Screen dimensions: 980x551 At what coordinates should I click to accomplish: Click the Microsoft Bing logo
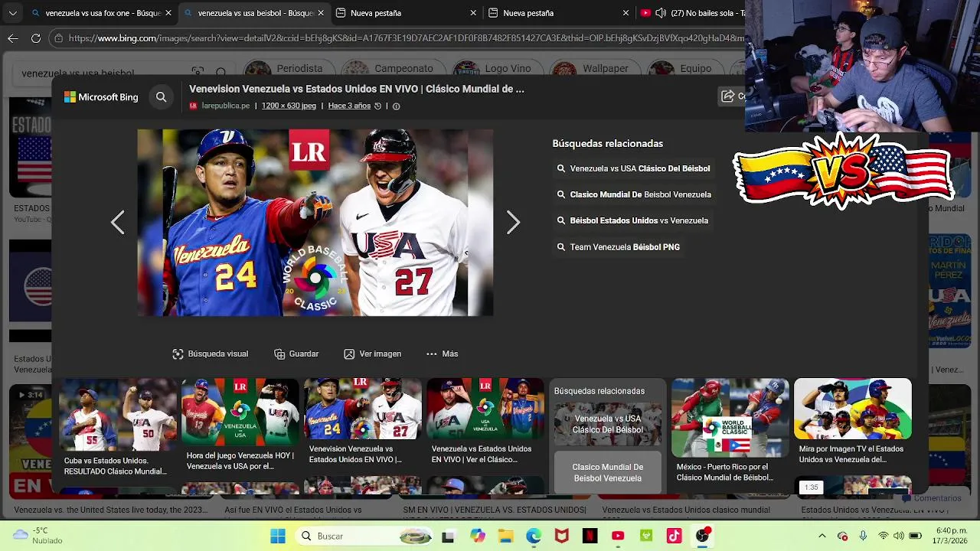[101, 97]
